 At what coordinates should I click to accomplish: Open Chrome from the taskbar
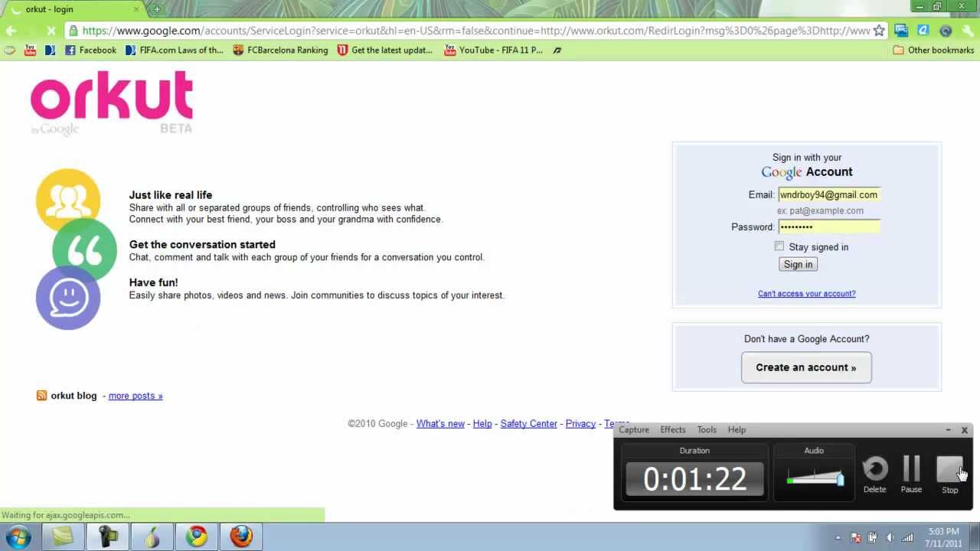(197, 537)
